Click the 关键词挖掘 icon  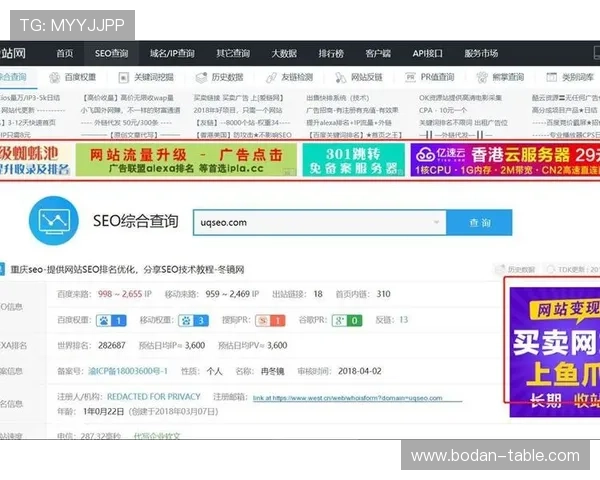click(123, 78)
